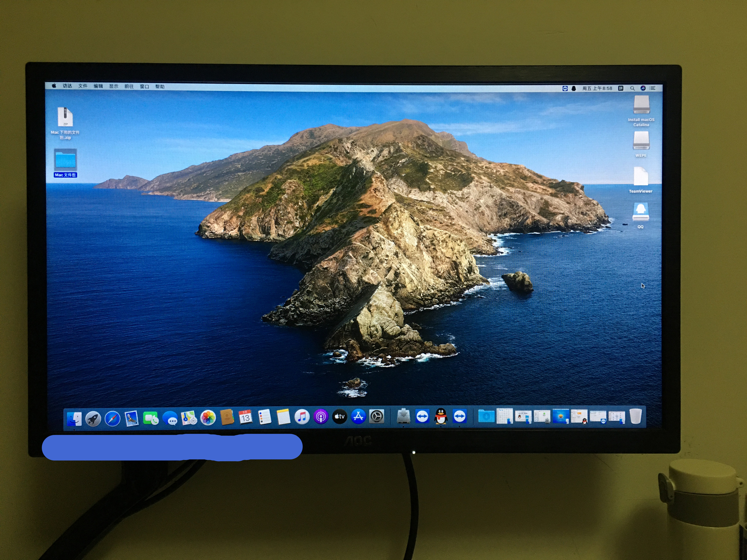Open the Apple TV app
The height and width of the screenshot is (560, 747).
click(339, 417)
